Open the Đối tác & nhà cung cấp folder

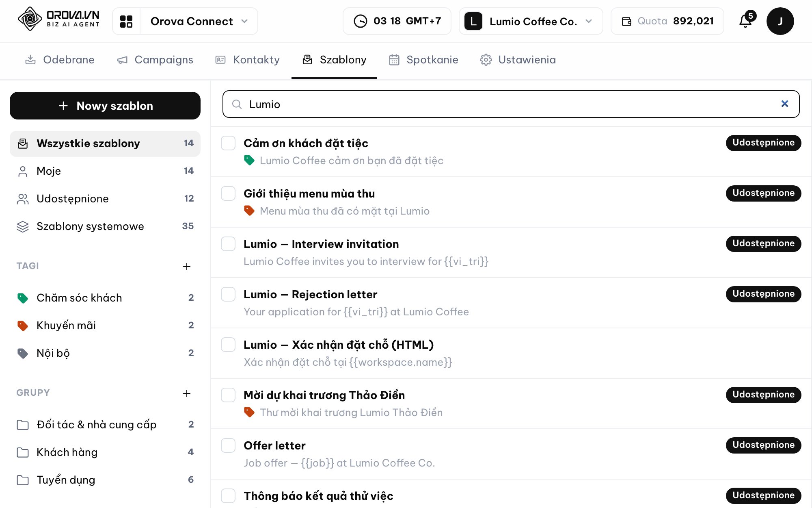click(x=105, y=425)
